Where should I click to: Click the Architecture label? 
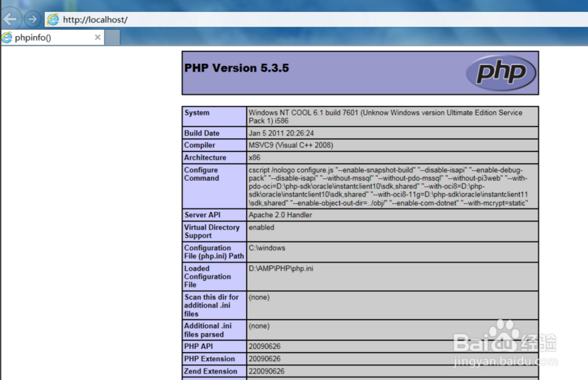[205, 157]
